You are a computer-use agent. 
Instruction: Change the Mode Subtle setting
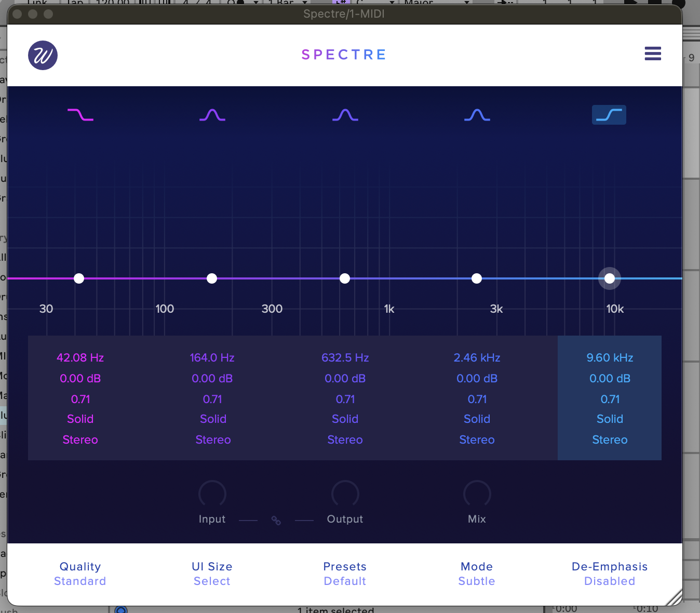pos(477,581)
